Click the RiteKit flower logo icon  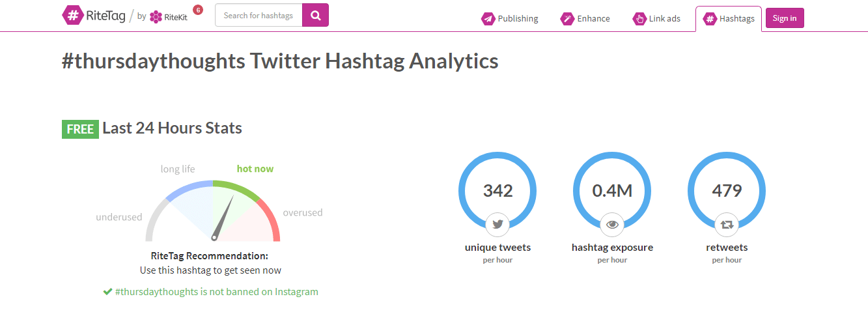pyautogui.click(x=156, y=17)
